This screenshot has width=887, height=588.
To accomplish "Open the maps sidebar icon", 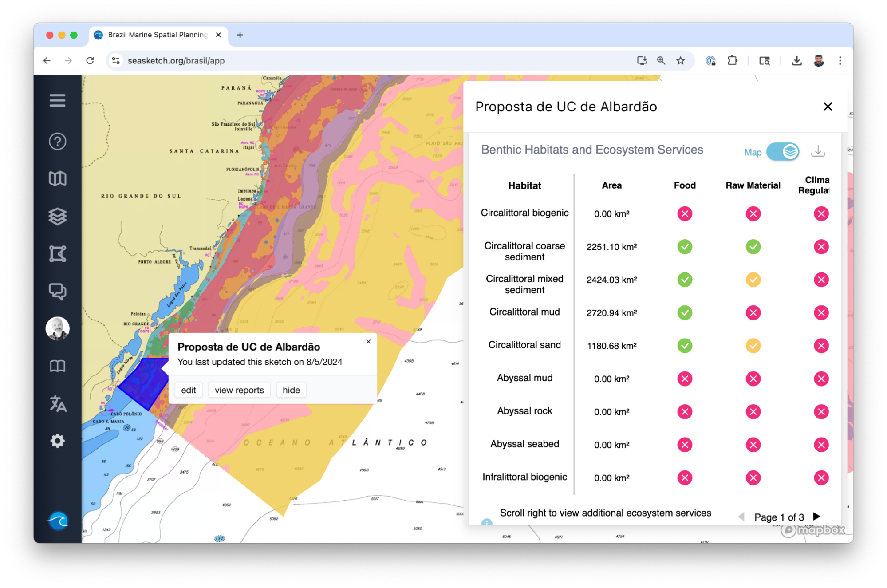I will click(x=57, y=179).
